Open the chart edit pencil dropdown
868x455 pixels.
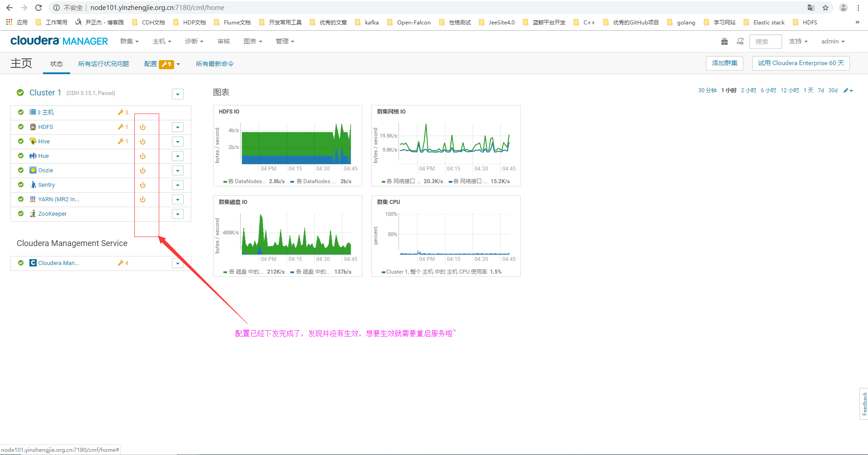pyautogui.click(x=848, y=90)
